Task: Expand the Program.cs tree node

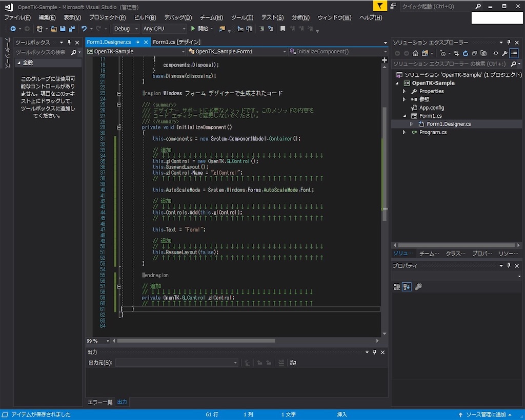Action: (x=404, y=133)
